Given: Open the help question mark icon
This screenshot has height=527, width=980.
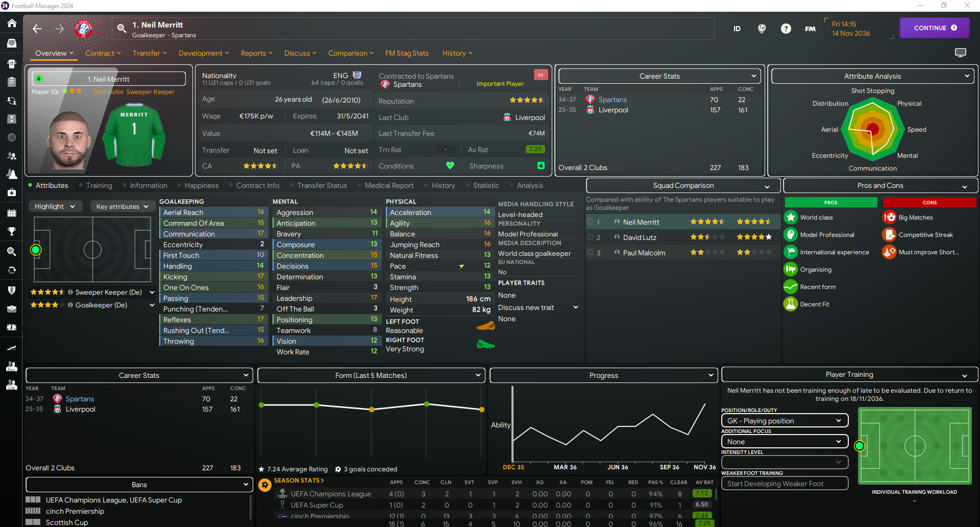Looking at the screenshot, I should (x=786, y=29).
